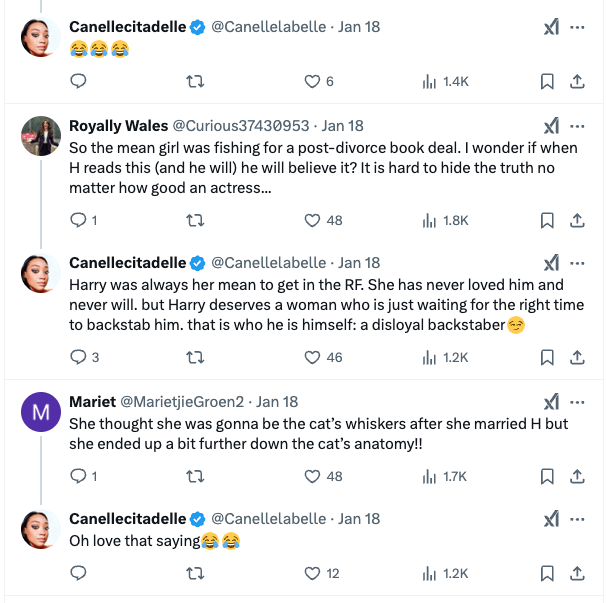Image resolution: width=606 pixels, height=603 pixels.
Task: View analytics for Mariet's 1.7K views
Action: click(x=446, y=477)
